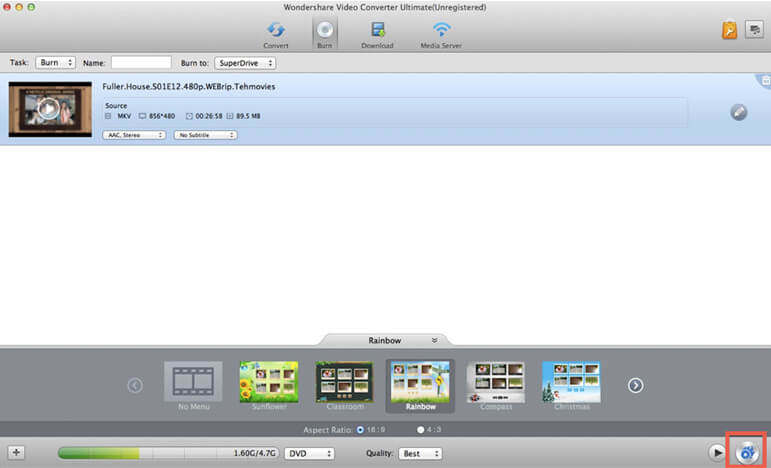The width and height of the screenshot is (771, 468).
Task: Open the AAC, Stereo audio dropdown
Action: coord(134,135)
